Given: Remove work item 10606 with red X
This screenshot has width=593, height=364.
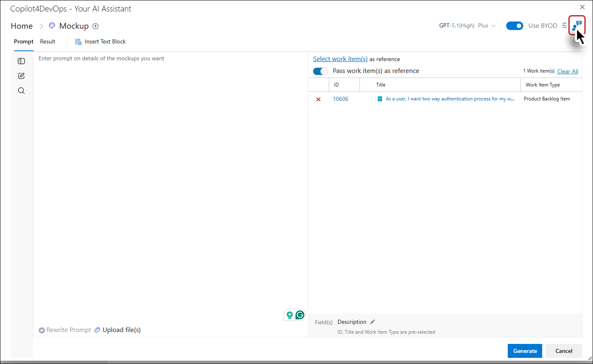Looking at the screenshot, I should click(x=318, y=99).
